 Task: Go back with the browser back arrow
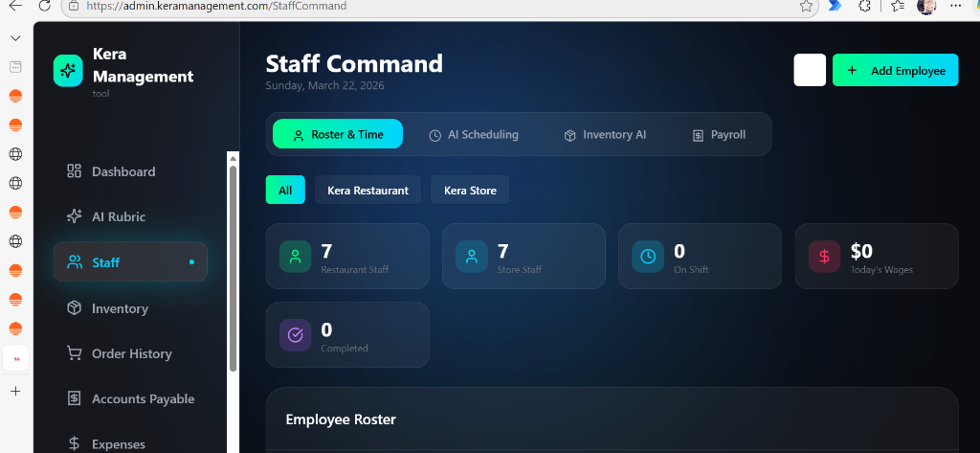click(15, 6)
